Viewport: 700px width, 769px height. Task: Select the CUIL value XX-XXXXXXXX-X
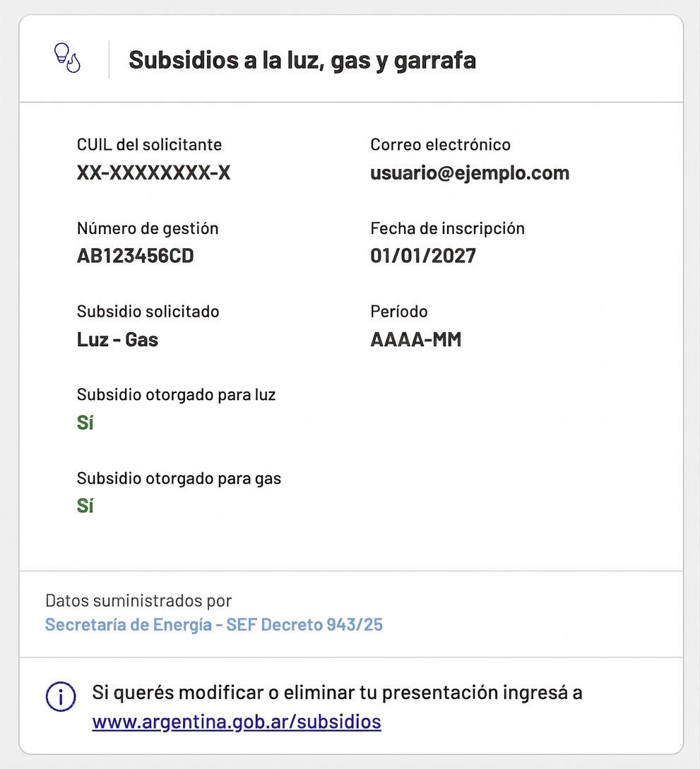(153, 172)
